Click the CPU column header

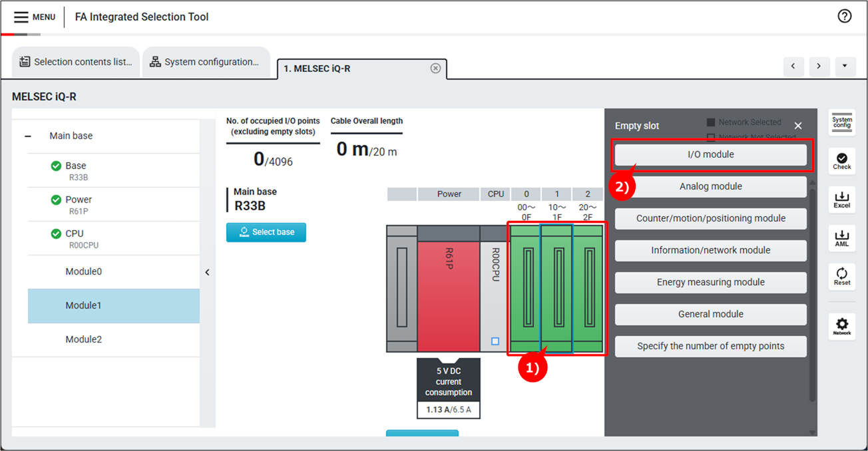496,194
